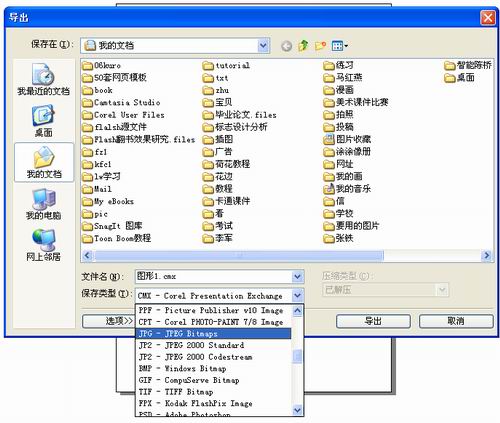The width and height of the screenshot is (500, 423).
Task: Click the file list horizontal scrollbar right arrow
Action: point(486,256)
